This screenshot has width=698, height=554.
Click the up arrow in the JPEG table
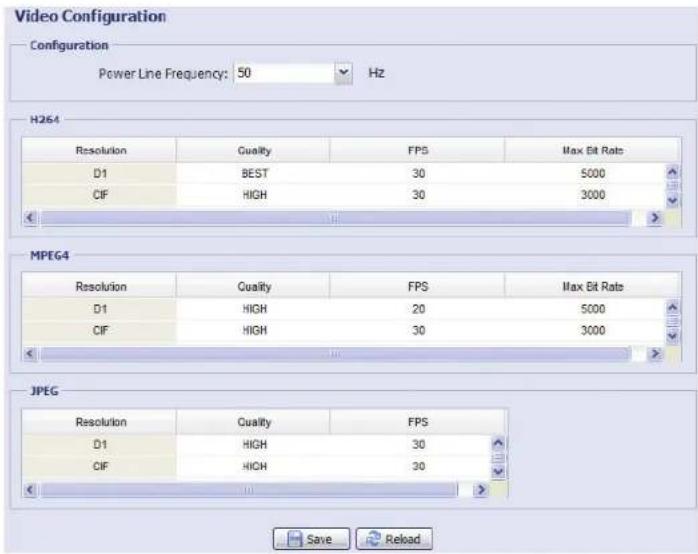click(x=498, y=443)
